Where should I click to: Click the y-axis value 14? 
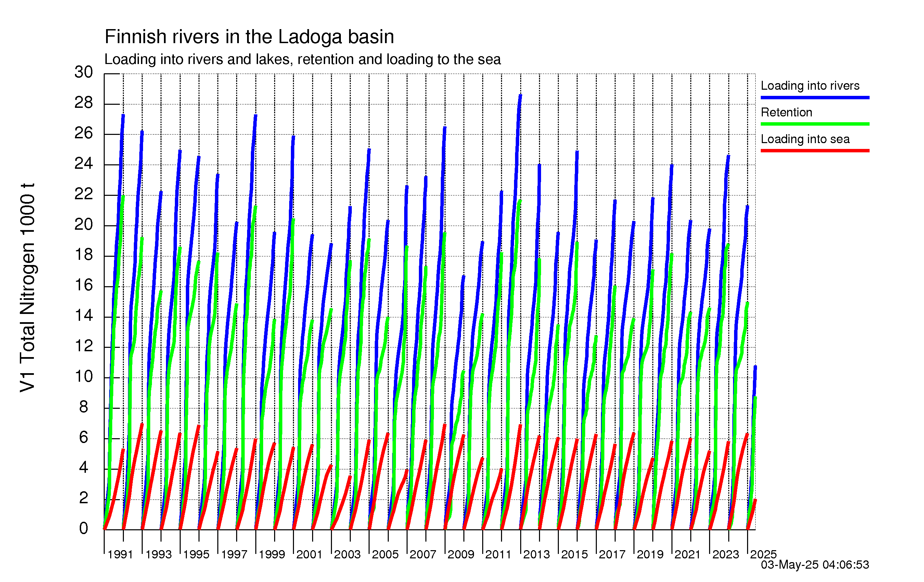click(x=84, y=316)
